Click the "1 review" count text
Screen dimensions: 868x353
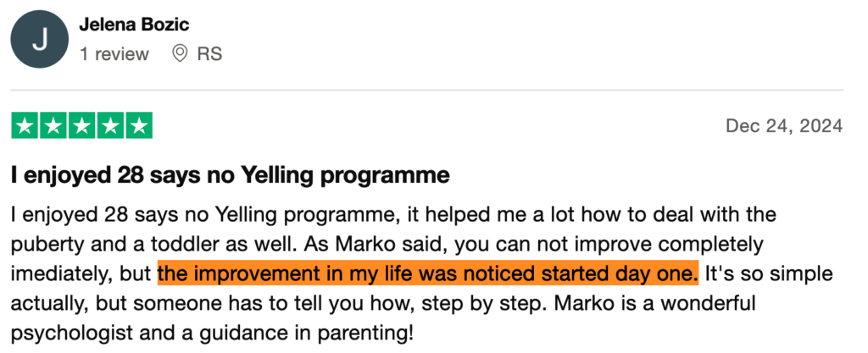point(114,54)
